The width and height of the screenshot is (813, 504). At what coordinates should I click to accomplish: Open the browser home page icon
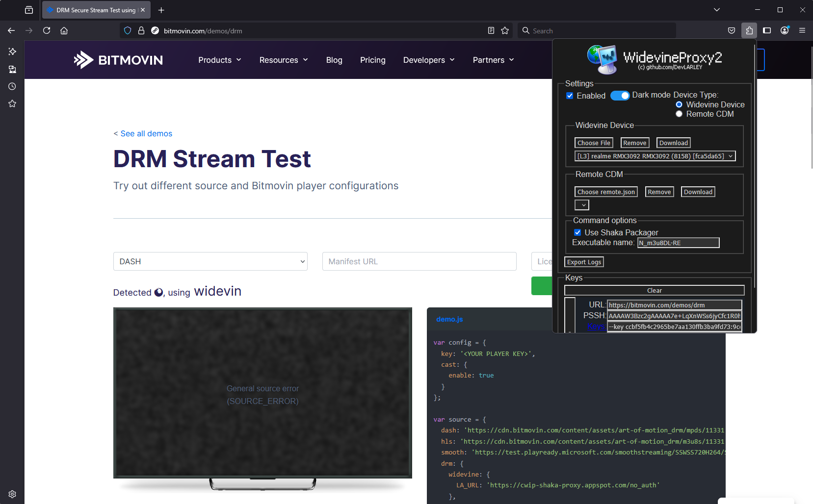click(x=64, y=30)
